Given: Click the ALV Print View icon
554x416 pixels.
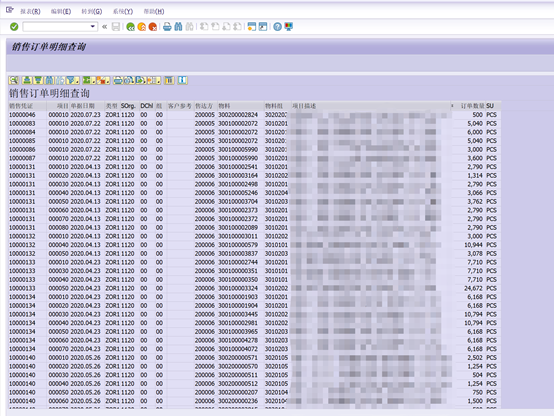Looking at the screenshot, I should tap(118, 81).
